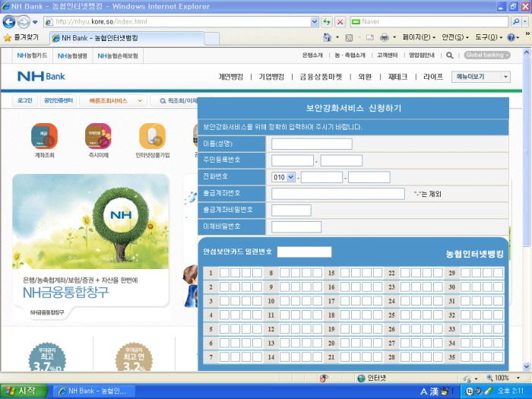The width and height of the screenshot is (532, 399).
Task: Click the 은행소개 link
Action: pyautogui.click(x=312, y=55)
